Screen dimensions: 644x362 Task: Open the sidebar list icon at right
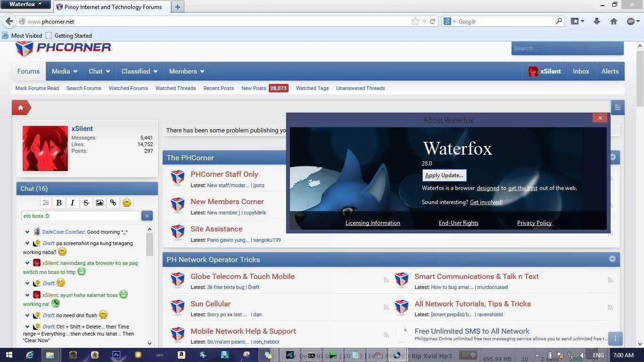point(618,107)
